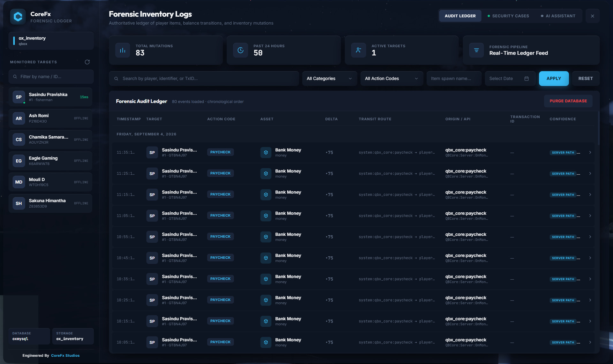
Task: Expand the 10:35 paycheck row chevron
Action: [x=590, y=279]
